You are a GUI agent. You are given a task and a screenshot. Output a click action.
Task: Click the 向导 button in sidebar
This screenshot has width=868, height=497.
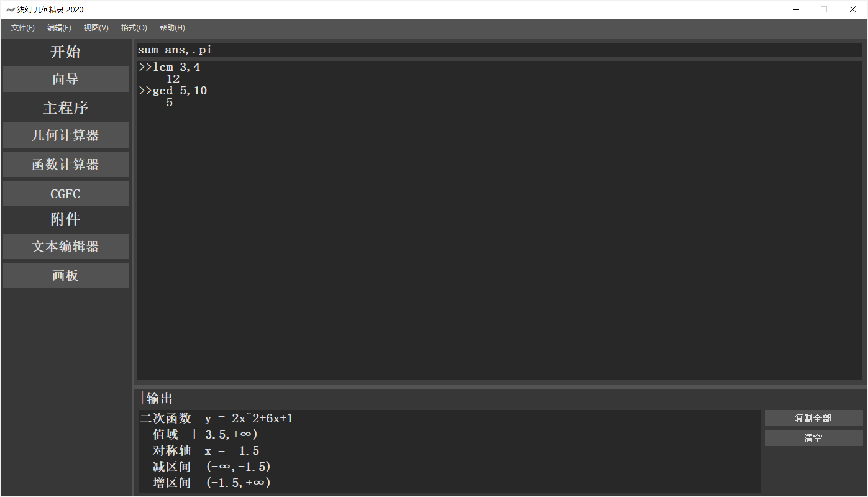66,79
